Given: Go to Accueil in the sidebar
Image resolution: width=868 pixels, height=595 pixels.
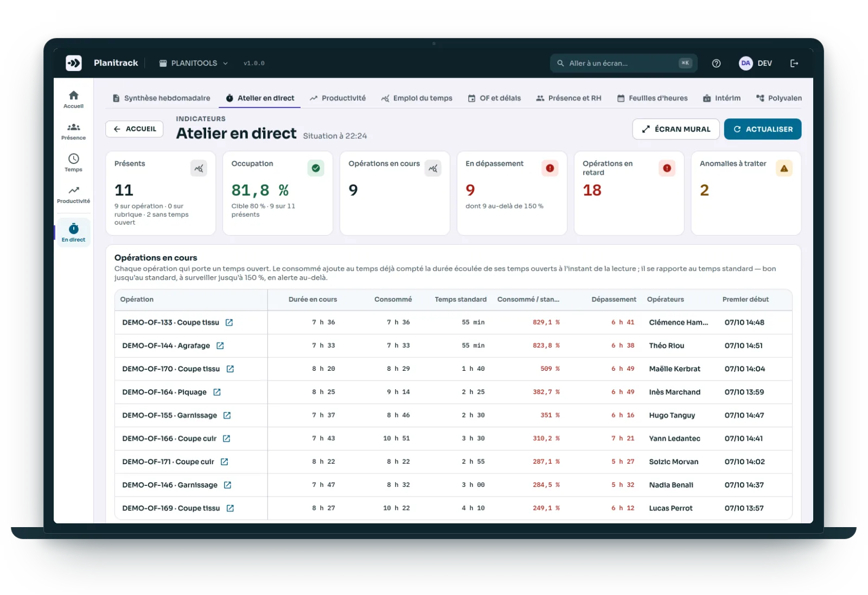Looking at the screenshot, I should click(74, 100).
